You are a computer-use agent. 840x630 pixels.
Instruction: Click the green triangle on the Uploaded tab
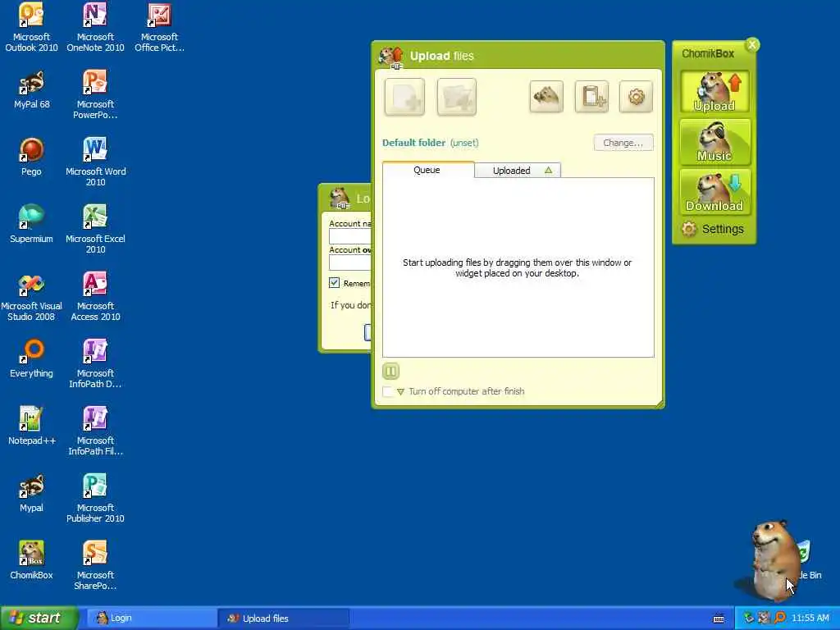click(548, 171)
